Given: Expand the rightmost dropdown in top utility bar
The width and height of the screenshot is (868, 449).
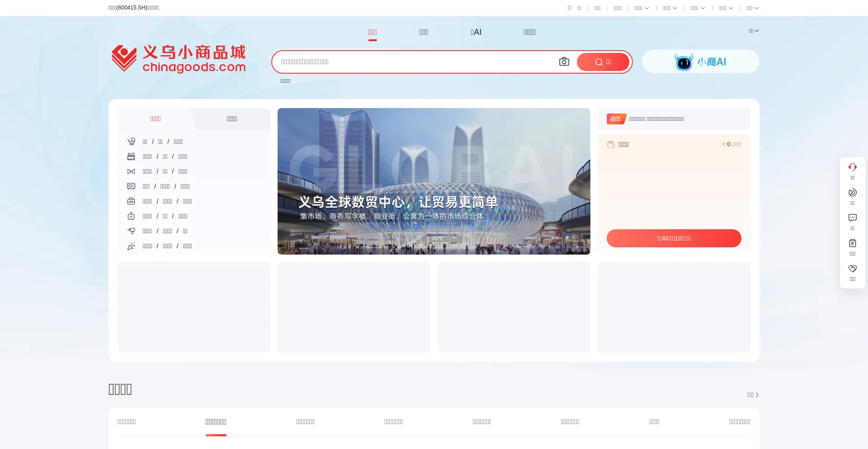Looking at the screenshot, I should coord(752,8).
